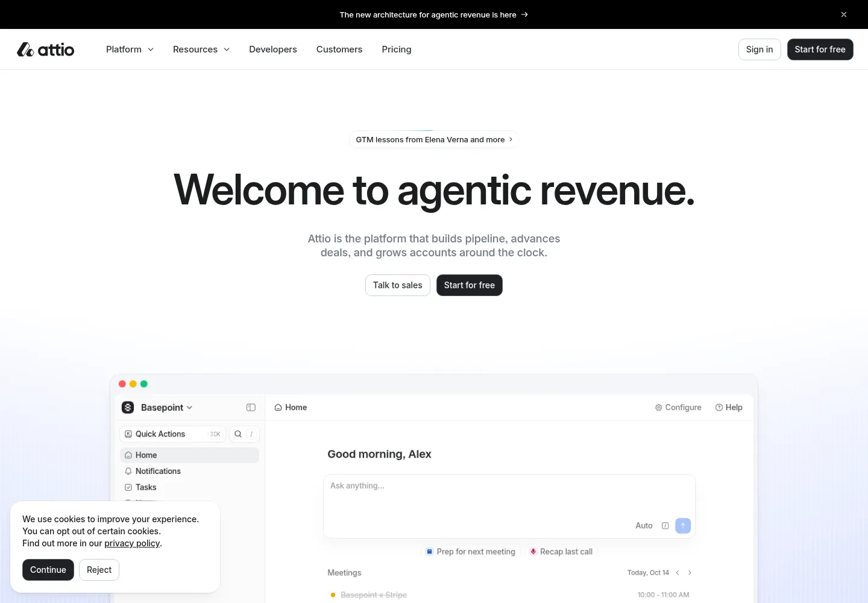Click the Today, Oct 14 date label
The width and height of the screenshot is (868, 603).
648,573
